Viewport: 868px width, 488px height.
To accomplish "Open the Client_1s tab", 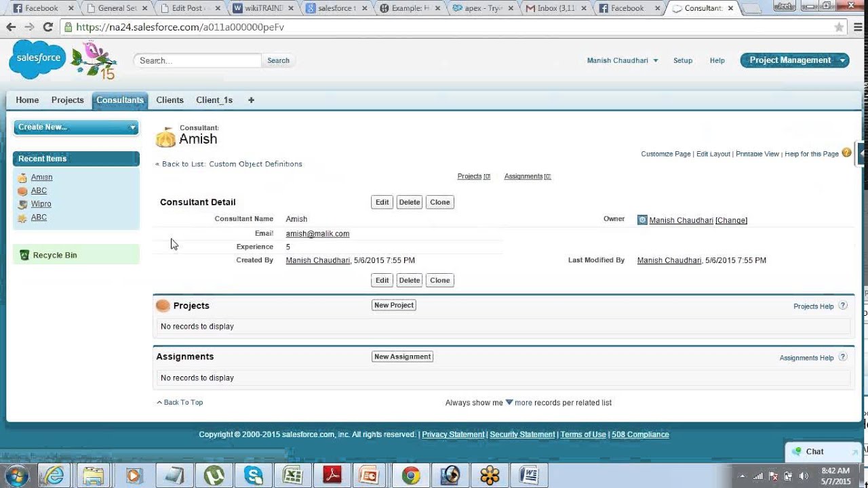I will (x=214, y=100).
